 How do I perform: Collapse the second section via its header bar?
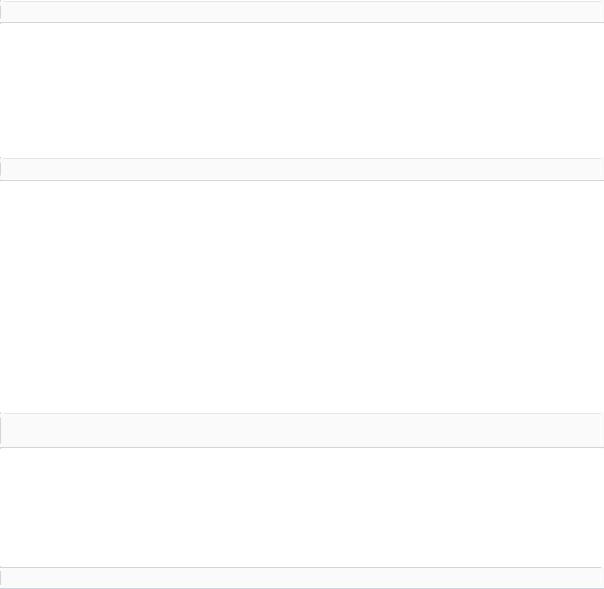coord(302,169)
